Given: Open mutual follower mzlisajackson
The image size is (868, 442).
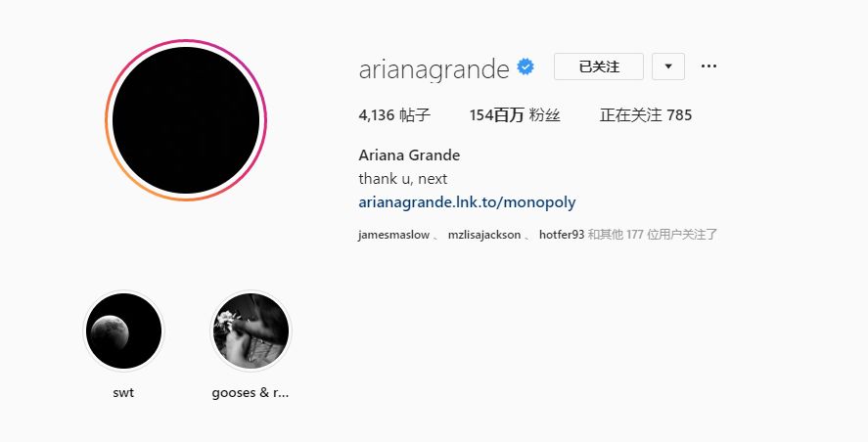Looking at the screenshot, I should [x=484, y=235].
